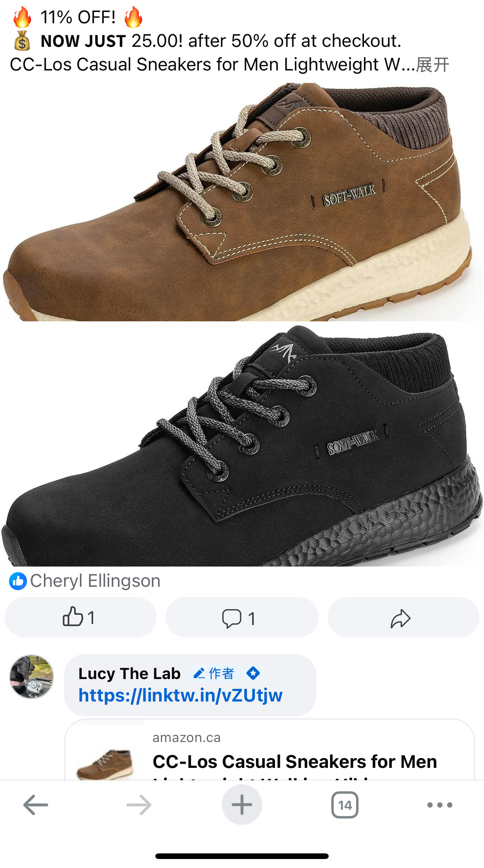This screenshot has height=868, width=484.
Task: Tap the 作者 author badge
Action: click(x=214, y=673)
